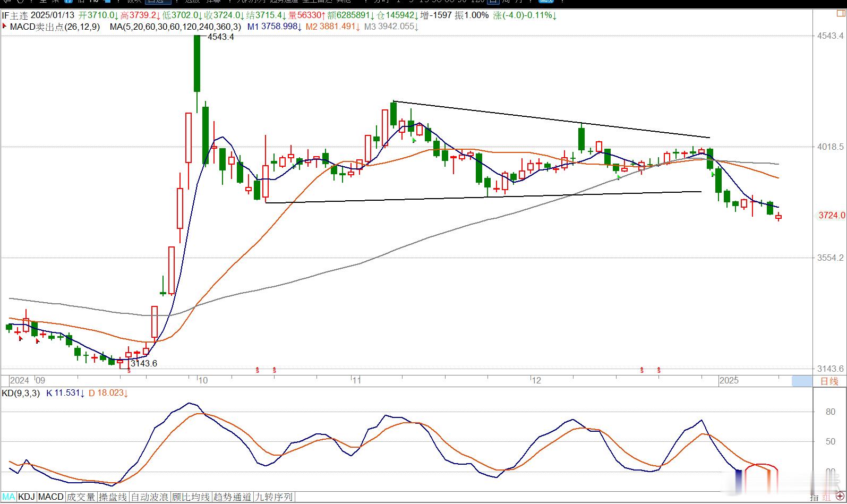The width and height of the screenshot is (847, 504).
Task: Click the light blue timeline scroll thumb
Action: [802, 381]
